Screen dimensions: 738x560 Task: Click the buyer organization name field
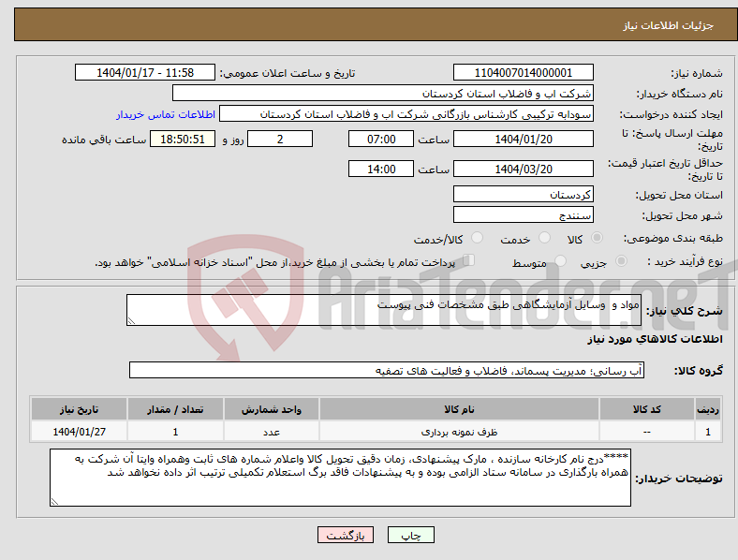(x=383, y=93)
